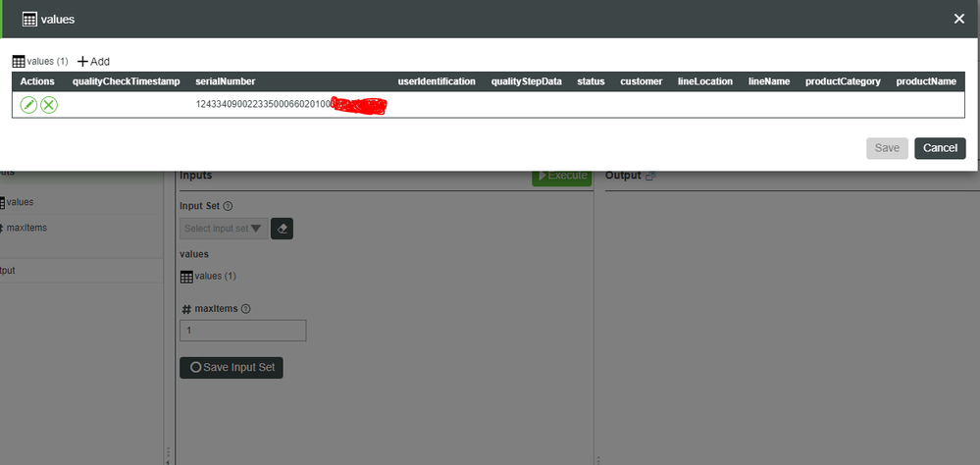
Task: Select the productCategory column header
Action: 843,81
